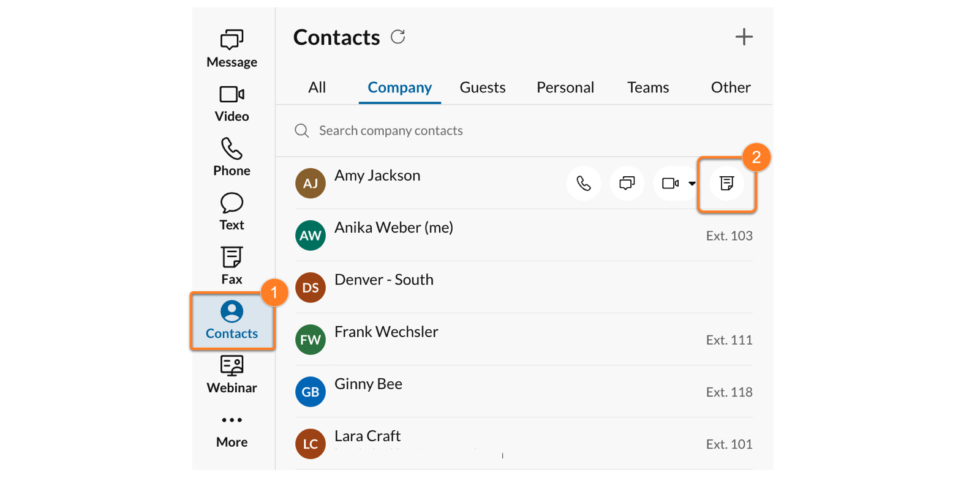The image size is (980, 481).
Task: Click the search magnifier icon
Action: [x=301, y=130]
